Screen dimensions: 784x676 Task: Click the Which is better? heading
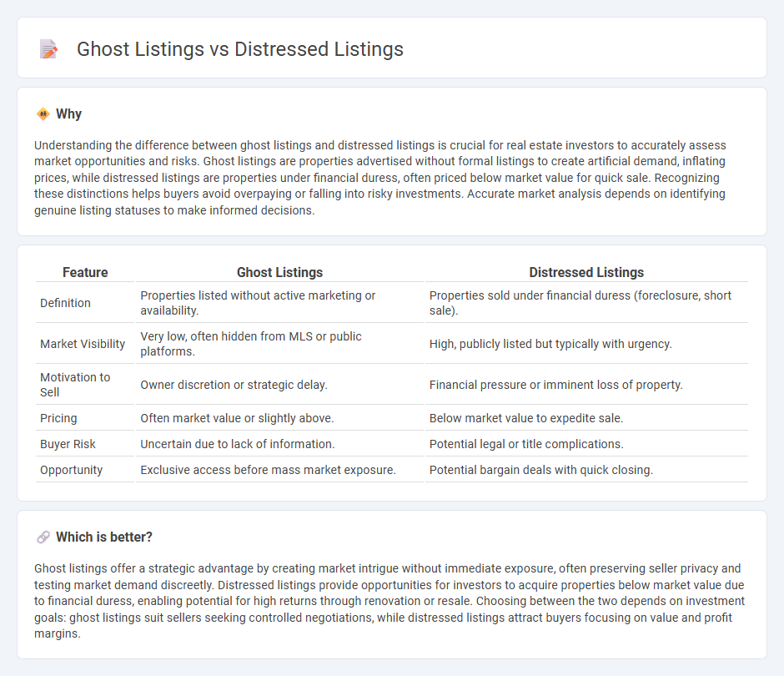[x=104, y=537]
